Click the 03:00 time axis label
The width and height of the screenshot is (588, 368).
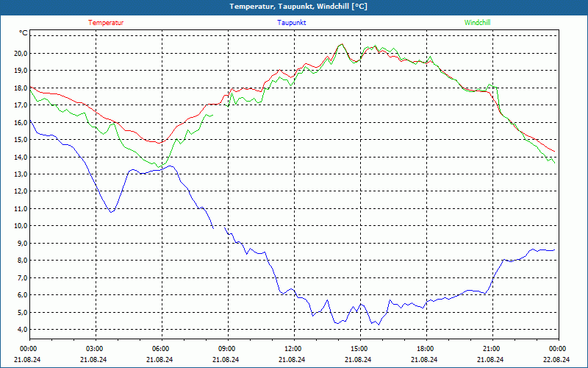tap(96, 349)
